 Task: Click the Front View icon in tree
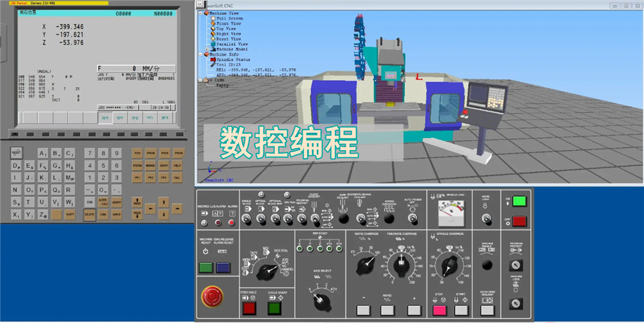click(213, 23)
